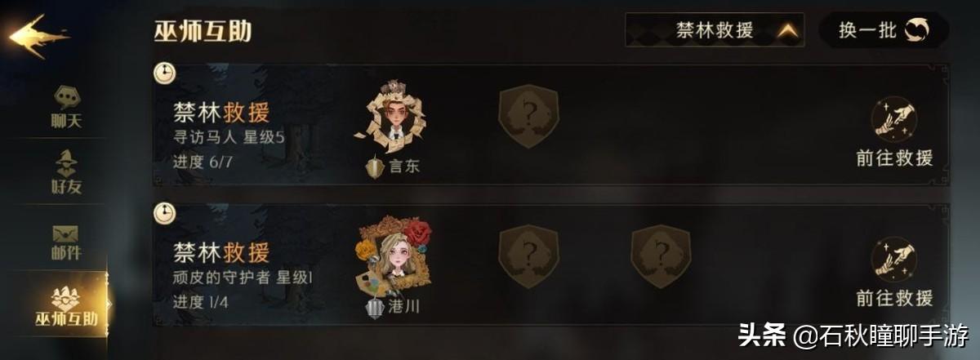Tap 前往救援 for the 顽皮的守护者 mission
Viewport: 980px width, 360px height.
coord(894,271)
